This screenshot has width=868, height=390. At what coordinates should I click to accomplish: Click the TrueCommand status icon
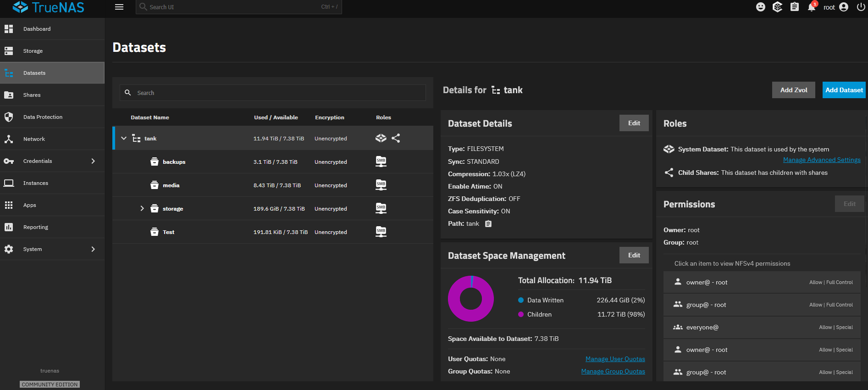[777, 7]
